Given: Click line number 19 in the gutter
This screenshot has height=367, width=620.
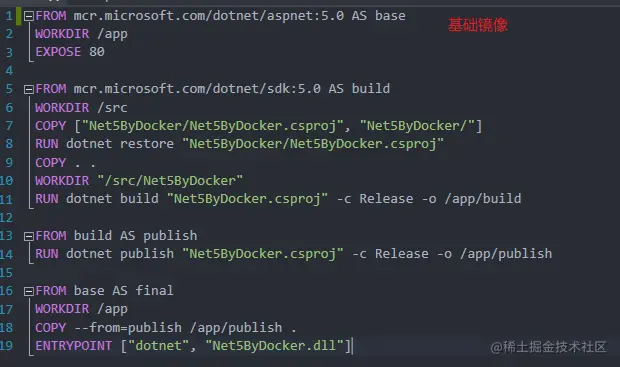Looking at the screenshot, I should point(6,346).
